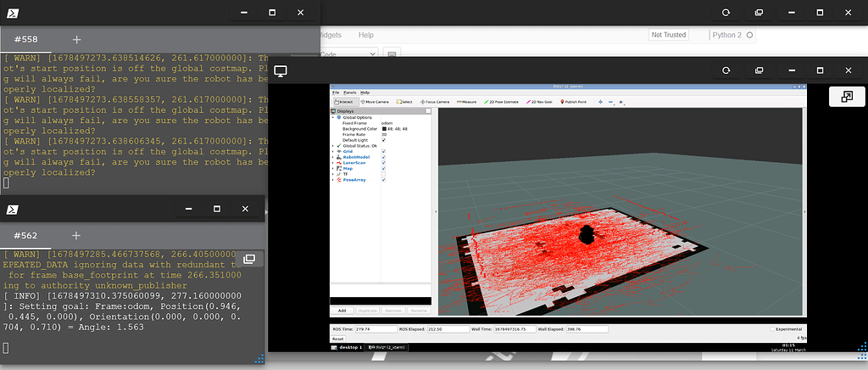Expand the Global Status: Ok item
This screenshot has height=370, width=868.
(x=332, y=146)
